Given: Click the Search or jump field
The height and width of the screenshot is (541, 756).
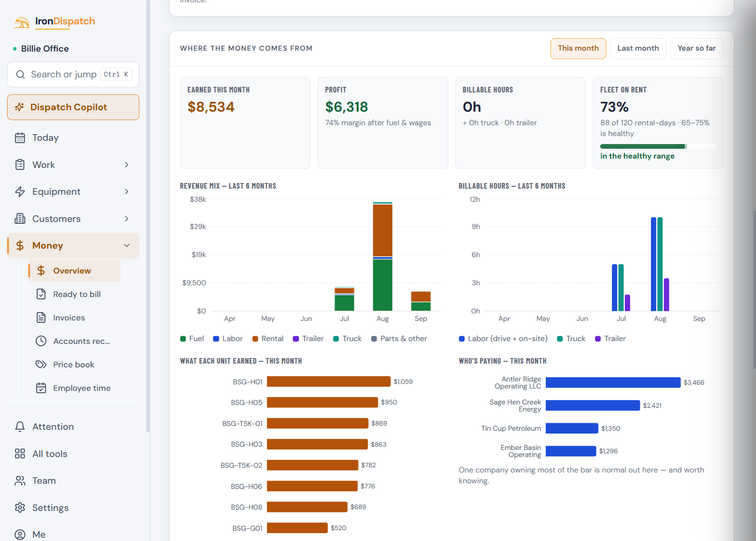Looking at the screenshot, I should click(73, 75).
